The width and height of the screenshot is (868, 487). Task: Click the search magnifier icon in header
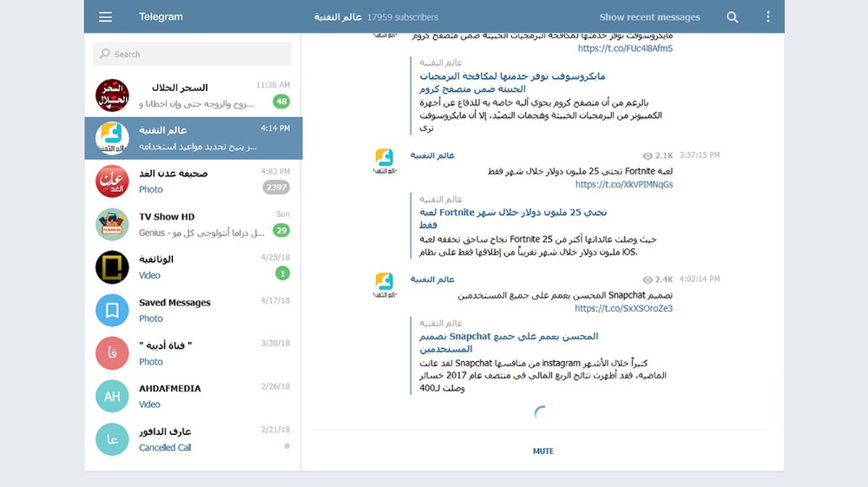pyautogui.click(x=732, y=17)
